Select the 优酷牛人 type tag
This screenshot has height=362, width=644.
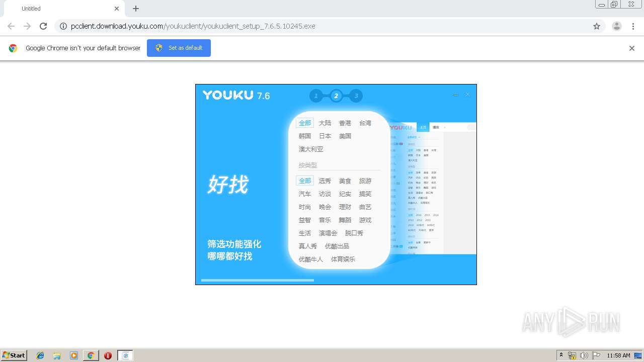311,259
